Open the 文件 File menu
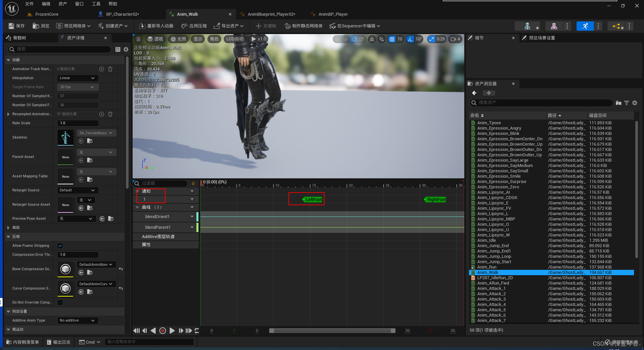The height and width of the screenshot is (350, 644). pos(29,4)
